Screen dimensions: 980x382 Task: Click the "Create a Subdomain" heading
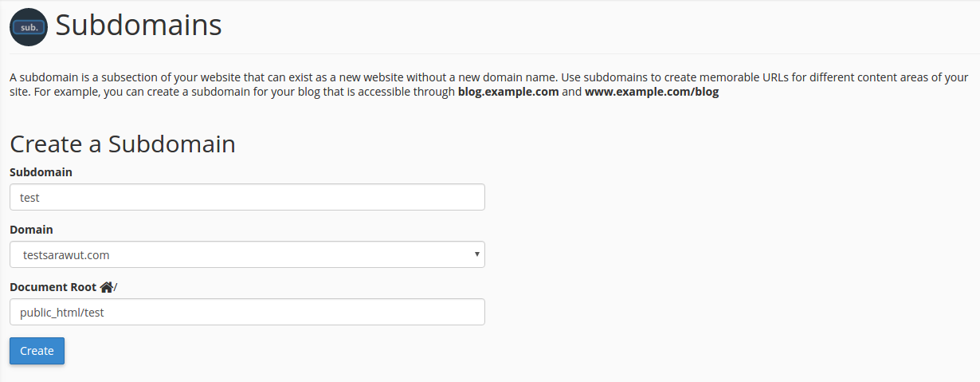point(122,144)
